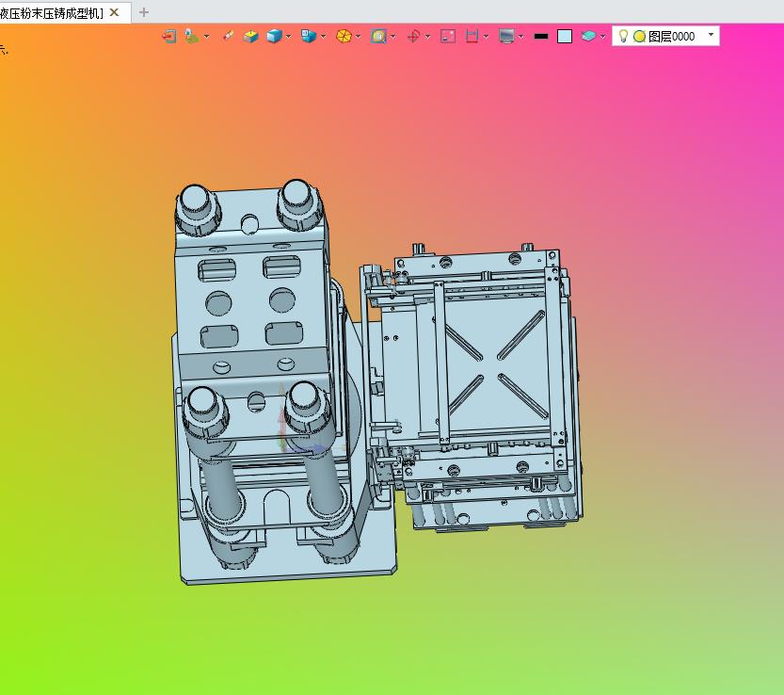The image size is (784, 695).
Task: Click the teal layered-plane icon
Action: pyautogui.click(x=588, y=37)
